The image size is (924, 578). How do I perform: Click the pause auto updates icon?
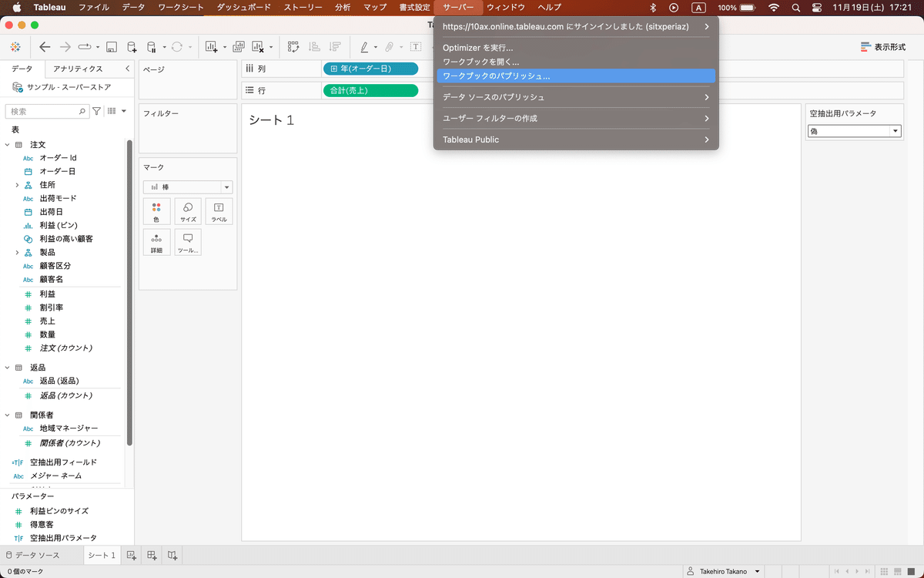point(152,46)
